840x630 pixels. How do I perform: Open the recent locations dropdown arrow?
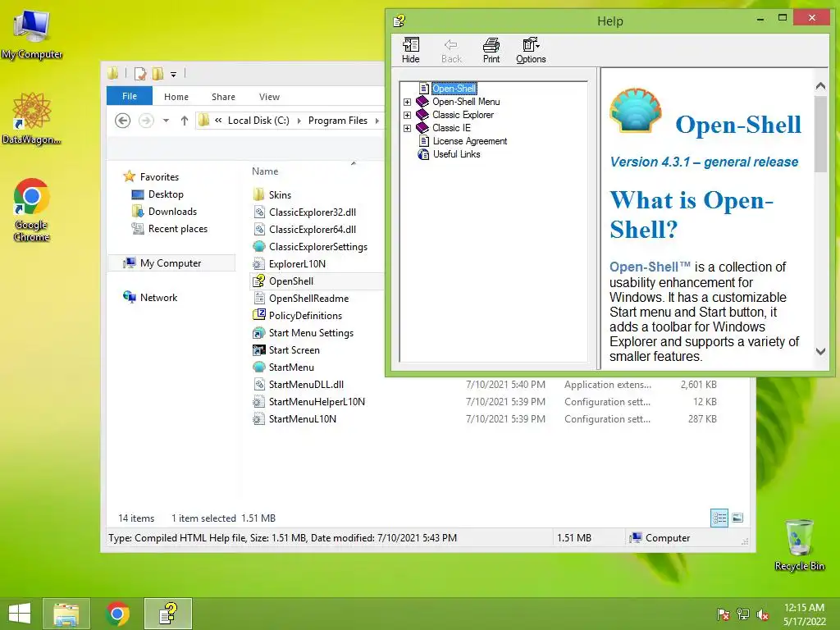pos(166,121)
